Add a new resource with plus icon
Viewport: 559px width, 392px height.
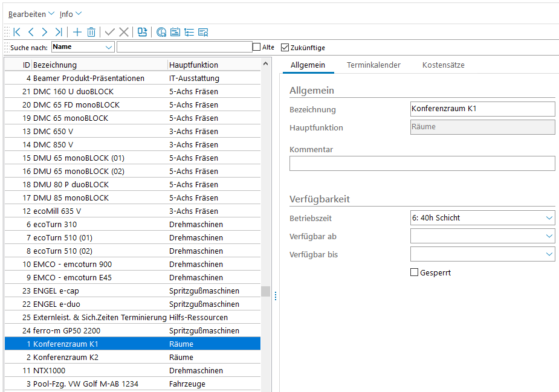pos(77,32)
